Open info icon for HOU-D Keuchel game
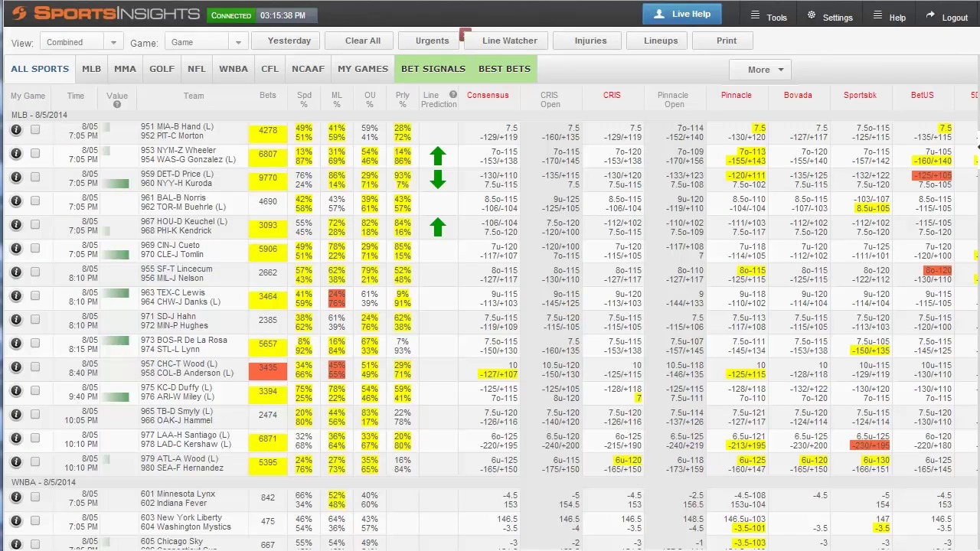This screenshot has width=980, height=551. pos(15,225)
